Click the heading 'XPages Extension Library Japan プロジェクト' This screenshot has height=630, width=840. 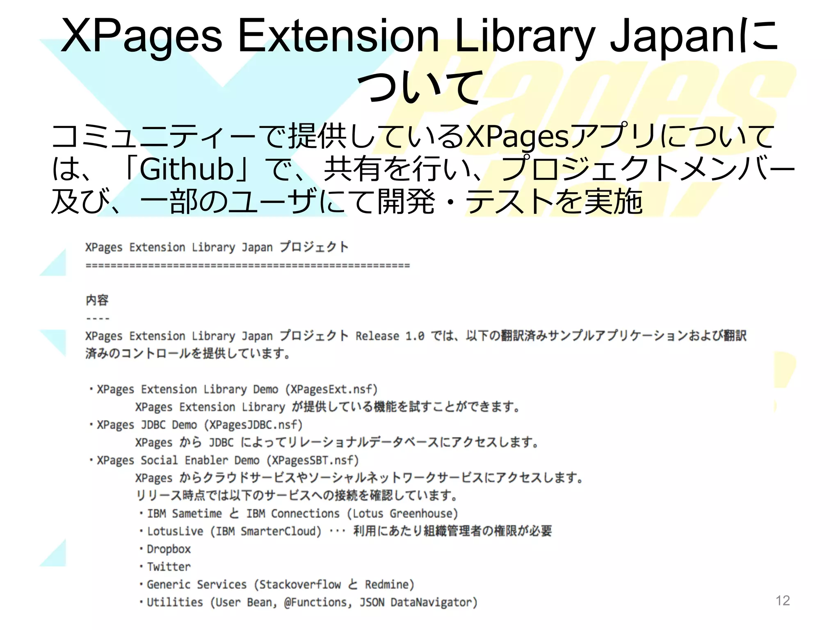pyautogui.click(x=217, y=247)
